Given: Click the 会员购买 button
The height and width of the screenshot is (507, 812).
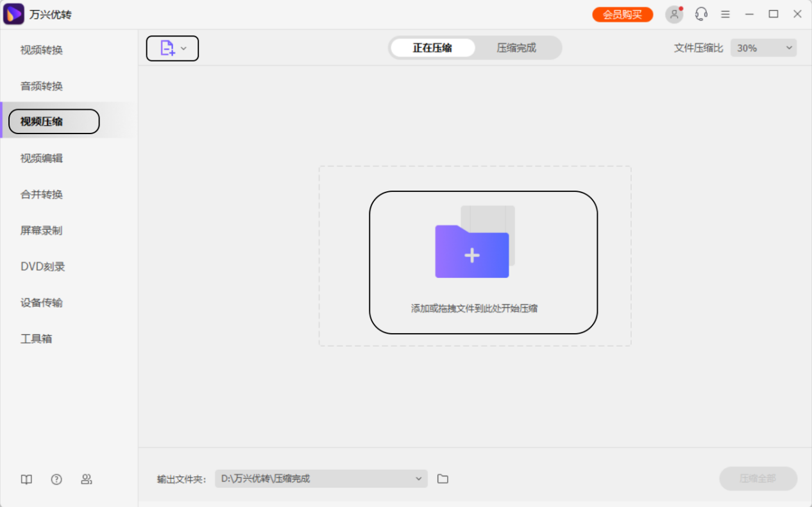Looking at the screenshot, I should pos(622,13).
